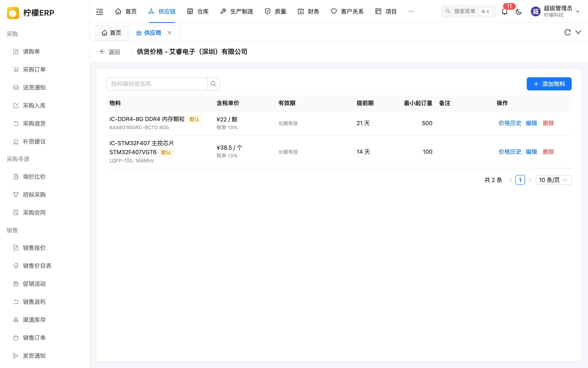
Task: Switch to 供应链 top menu
Action: pos(162,11)
